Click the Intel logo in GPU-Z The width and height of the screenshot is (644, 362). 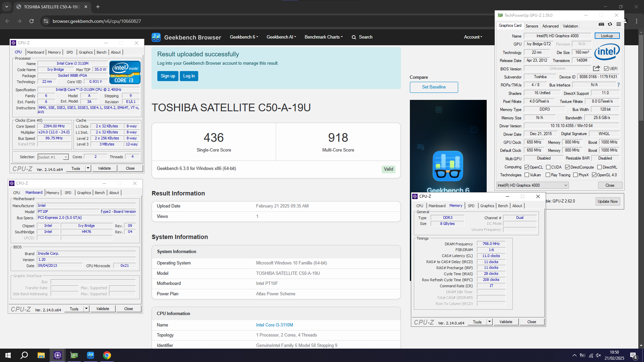coord(607,52)
